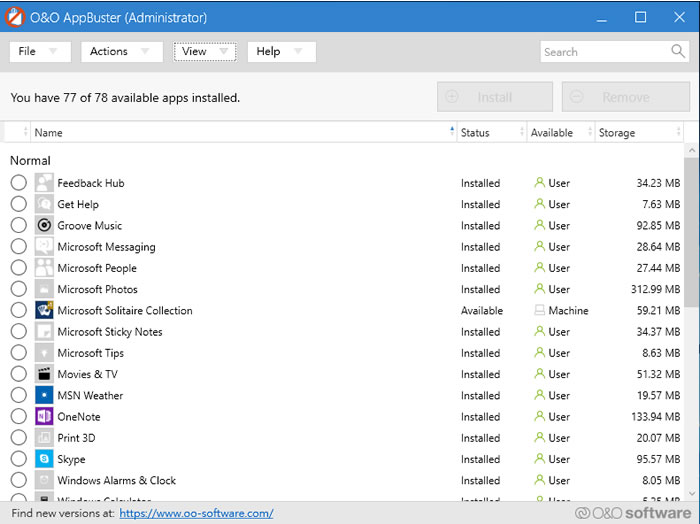Click the Microsoft Photos app icon
700x524 pixels.
point(44,289)
